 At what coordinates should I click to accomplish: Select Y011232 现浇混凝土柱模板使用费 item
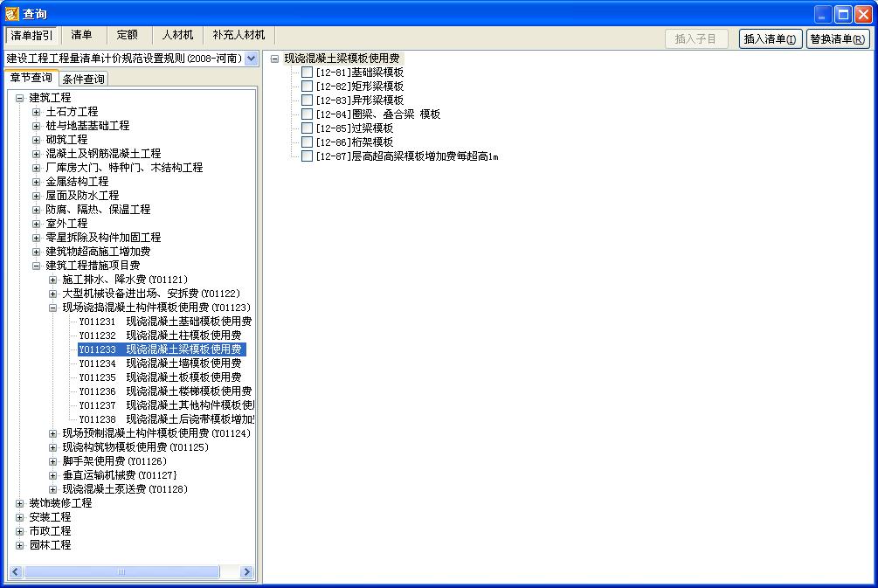click(160, 336)
